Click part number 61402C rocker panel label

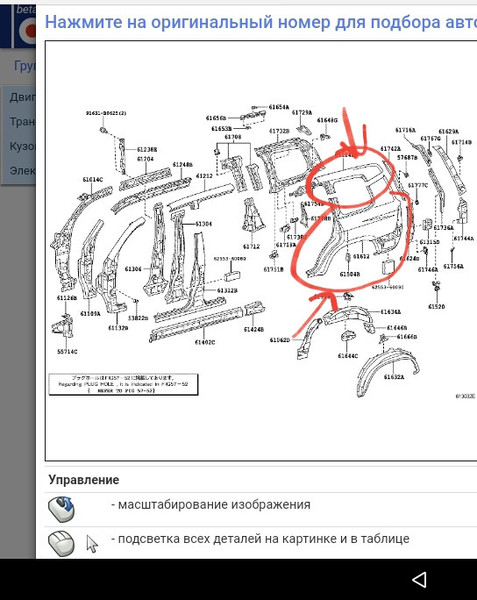click(205, 342)
